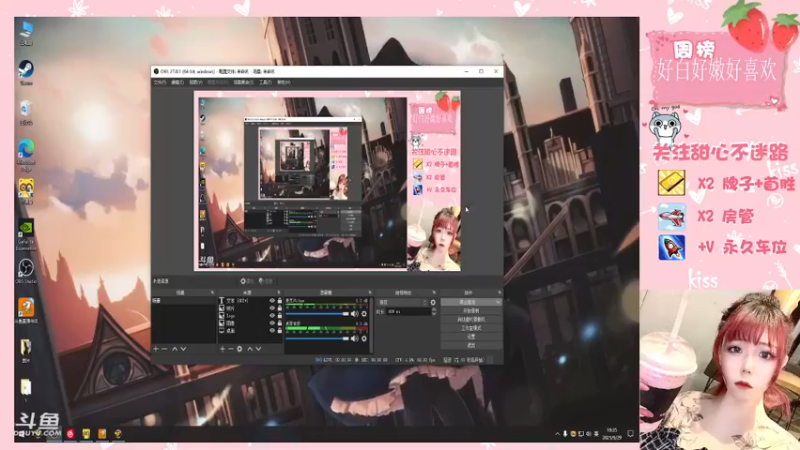This screenshot has width=800, height=450.
Task: Open Settings from the Controls dock
Action: click(471, 337)
